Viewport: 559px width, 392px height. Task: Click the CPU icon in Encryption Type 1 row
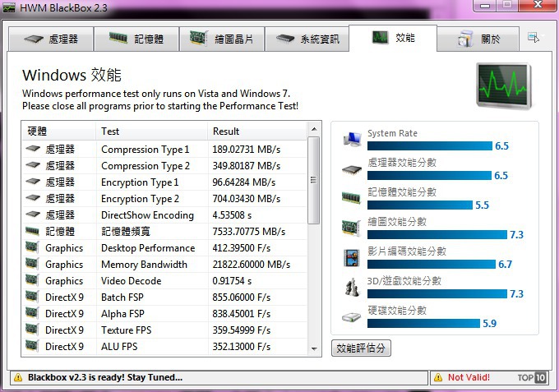point(33,182)
